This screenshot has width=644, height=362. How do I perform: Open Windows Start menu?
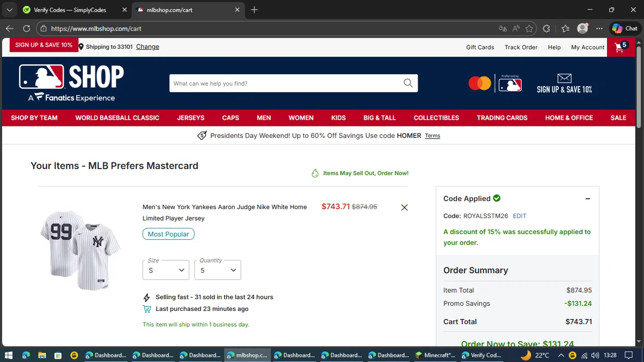click(x=9, y=355)
